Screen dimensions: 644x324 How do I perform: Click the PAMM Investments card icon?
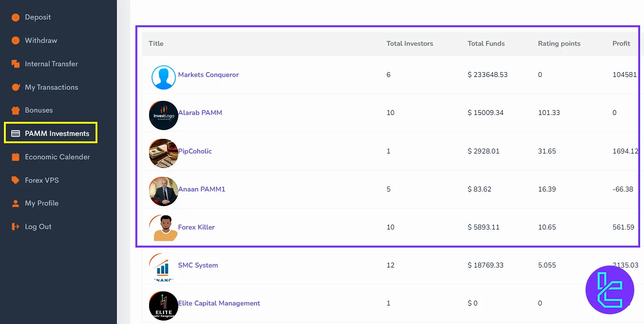coord(16,133)
